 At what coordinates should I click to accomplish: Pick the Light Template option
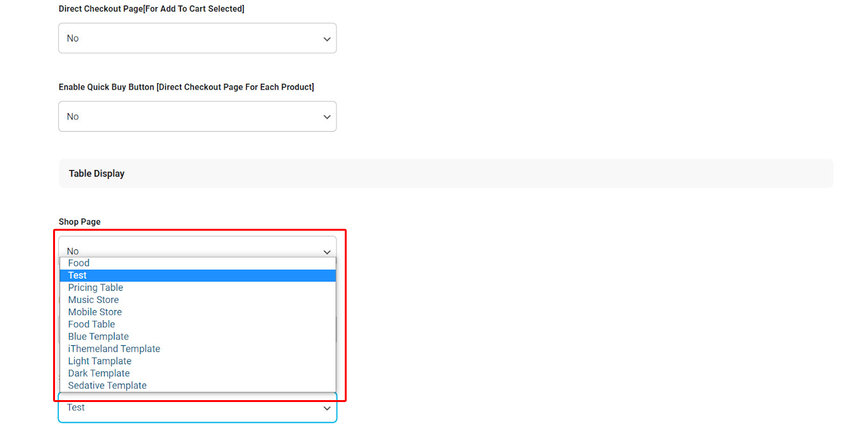tap(100, 361)
